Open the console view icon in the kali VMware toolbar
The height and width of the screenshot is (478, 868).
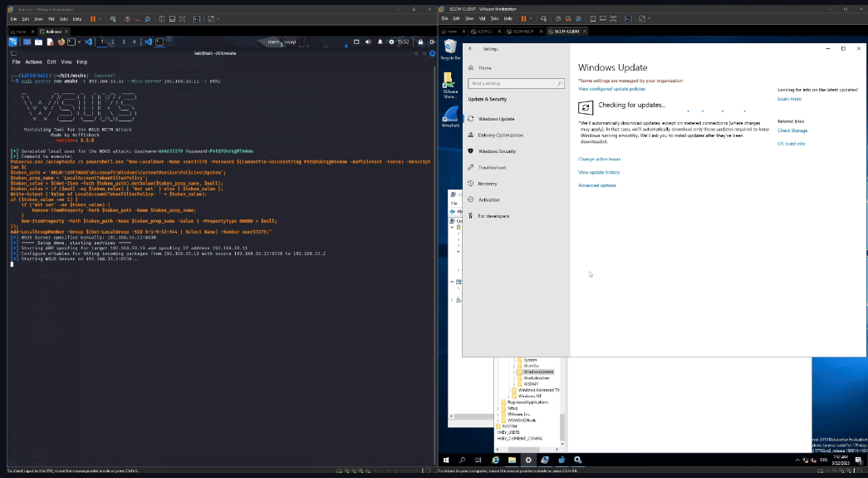(x=197, y=19)
